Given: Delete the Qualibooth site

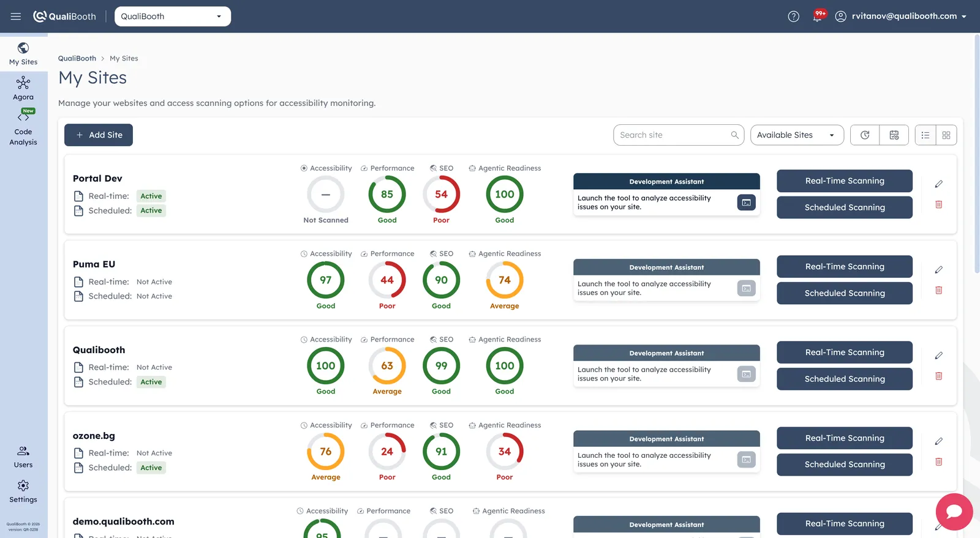Looking at the screenshot, I should point(938,376).
